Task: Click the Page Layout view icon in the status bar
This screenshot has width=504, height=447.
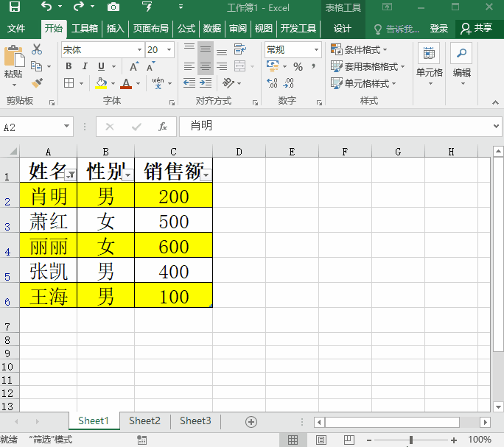Action: 321,440
